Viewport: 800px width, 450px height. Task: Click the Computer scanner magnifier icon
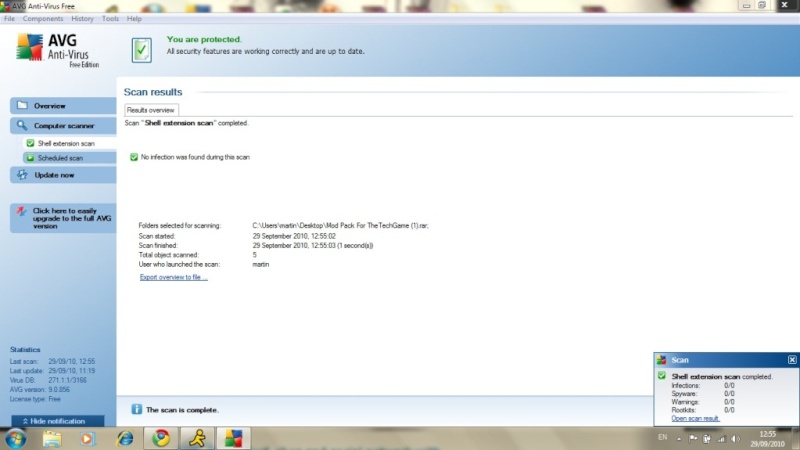(22, 125)
